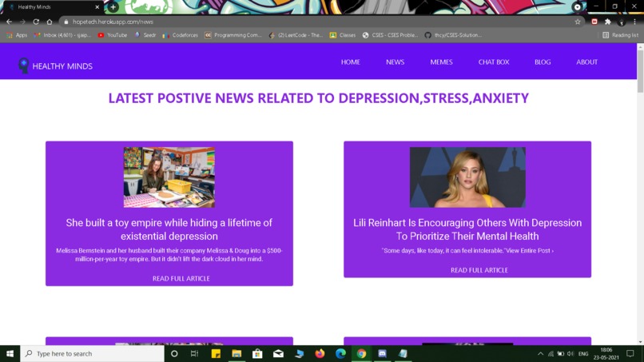The height and width of the screenshot is (362, 644).
Task: Open the browser home page icon
Action: pyautogui.click(x=50, y=22)
